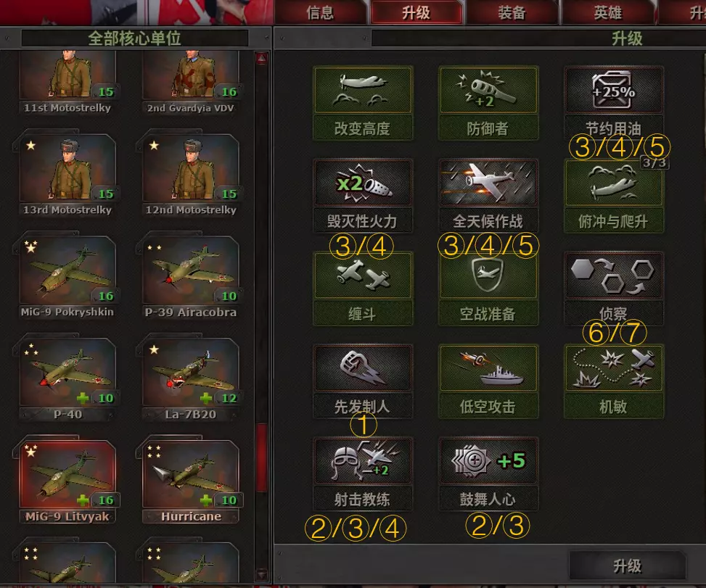Viewport: 706px width, 588px height.
Task: Select the 毁灭性火力 x2 upgrade icon
Action: [363, 183]
